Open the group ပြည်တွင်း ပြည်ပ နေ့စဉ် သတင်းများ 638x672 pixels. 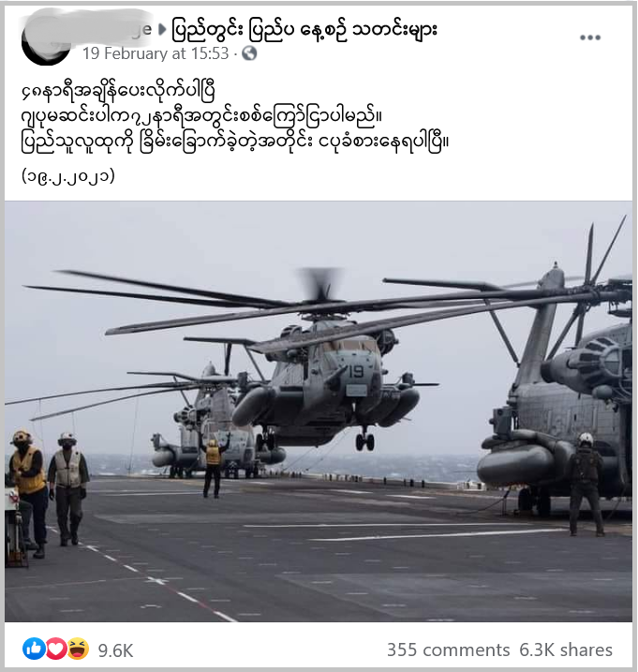click(304, 30)
